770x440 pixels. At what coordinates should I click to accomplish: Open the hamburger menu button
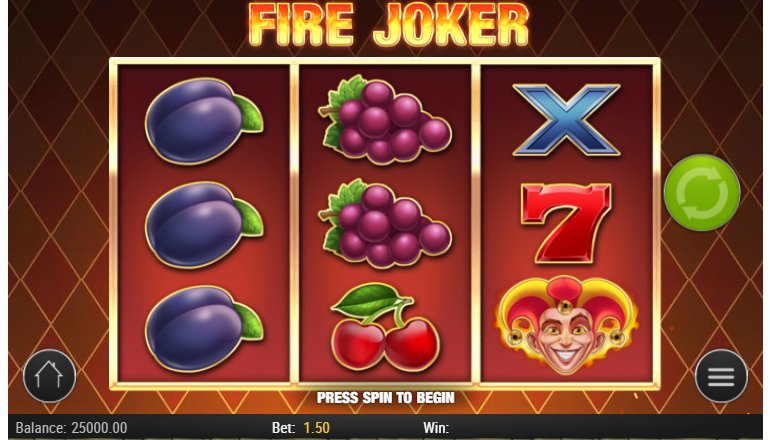pyautogui.click(x=721, y=376)
